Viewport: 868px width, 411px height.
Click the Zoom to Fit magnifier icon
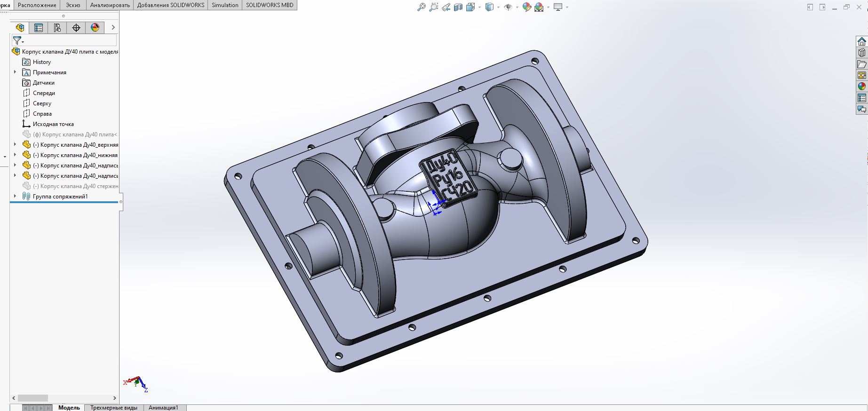(x=421, y=7)
